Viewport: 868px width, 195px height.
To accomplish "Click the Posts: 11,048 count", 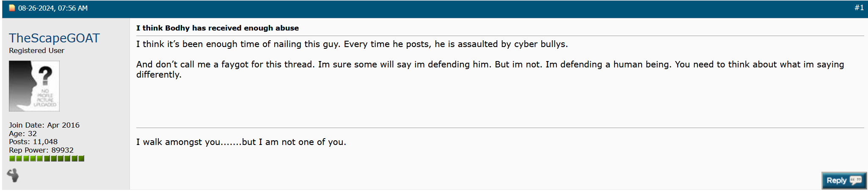I will point(33,142).
